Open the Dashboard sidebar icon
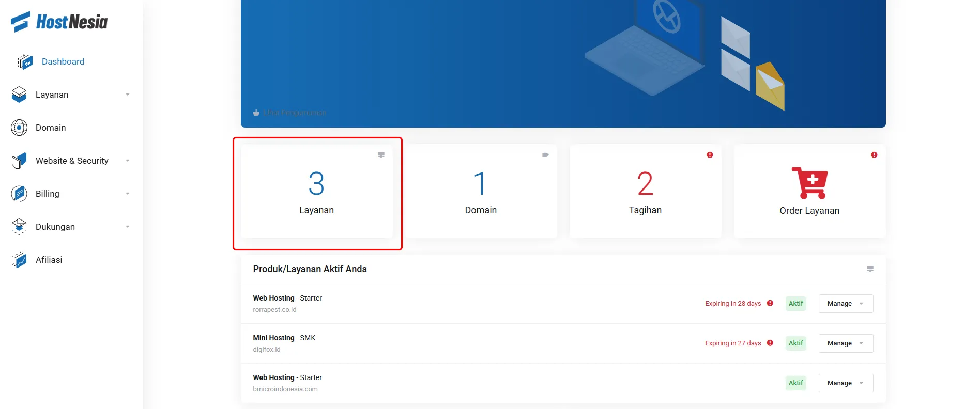Image resolution: width=980 pixels, height=409 pixels. pyautogui.click(x=25, y=62)
